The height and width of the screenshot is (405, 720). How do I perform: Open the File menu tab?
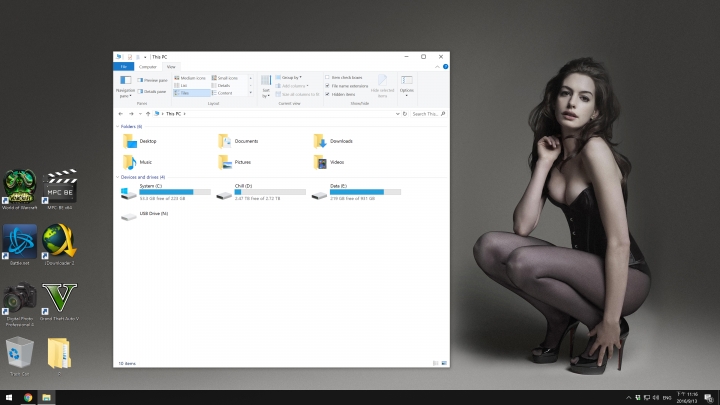[x=123, y=66]
